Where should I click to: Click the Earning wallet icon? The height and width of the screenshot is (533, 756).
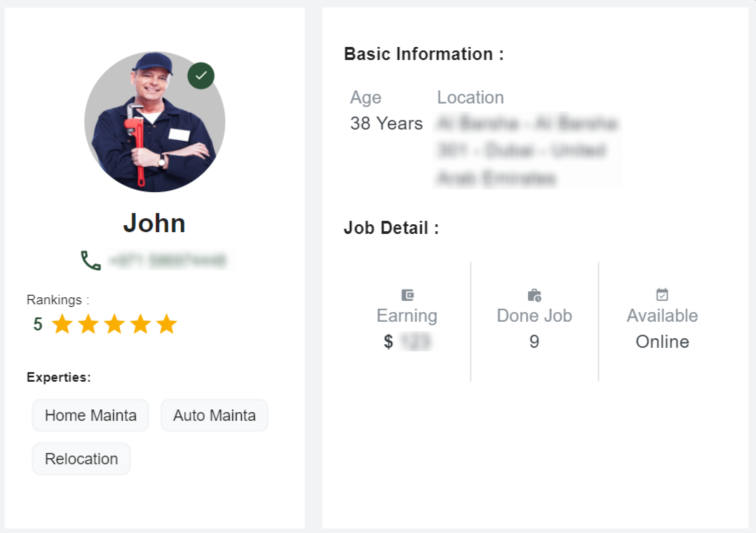[x=408, y=295]
